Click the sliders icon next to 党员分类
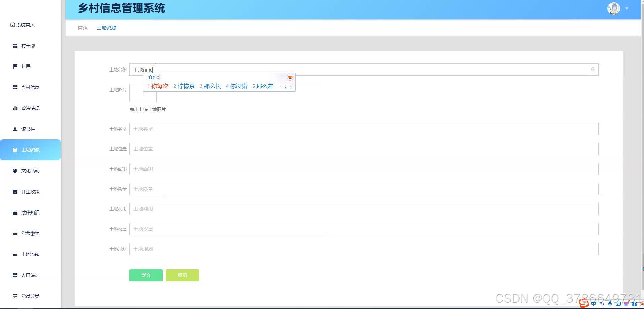The height and width of the screenshot is (309, 644). pos(15,296)
